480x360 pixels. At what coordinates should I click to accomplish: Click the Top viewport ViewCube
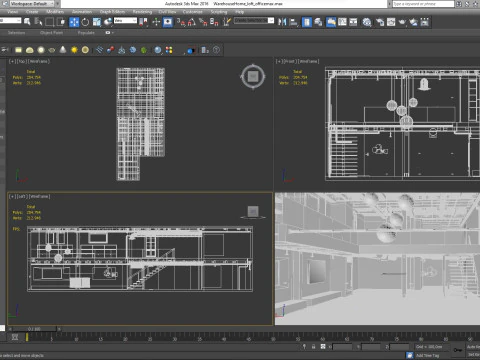coord(253,77)
